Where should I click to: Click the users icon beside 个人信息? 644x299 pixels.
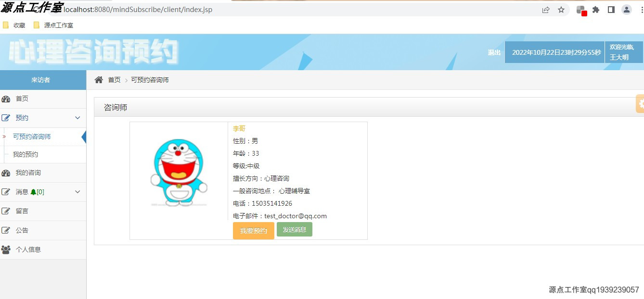coord(7,249)
